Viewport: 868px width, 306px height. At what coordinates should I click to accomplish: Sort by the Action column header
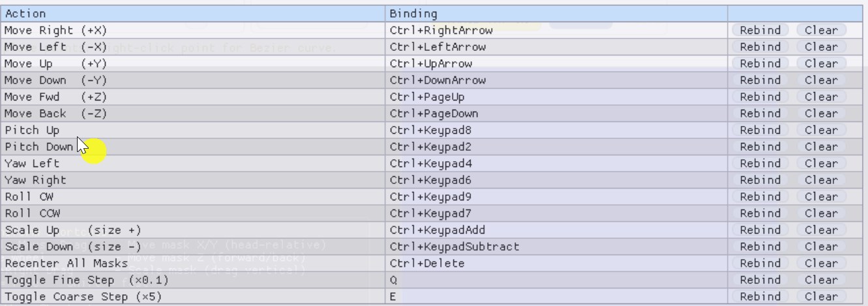[194, 13]
